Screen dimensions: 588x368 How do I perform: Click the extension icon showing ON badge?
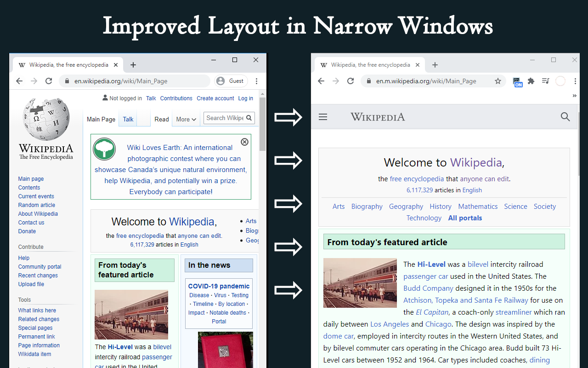coord(517,80)
